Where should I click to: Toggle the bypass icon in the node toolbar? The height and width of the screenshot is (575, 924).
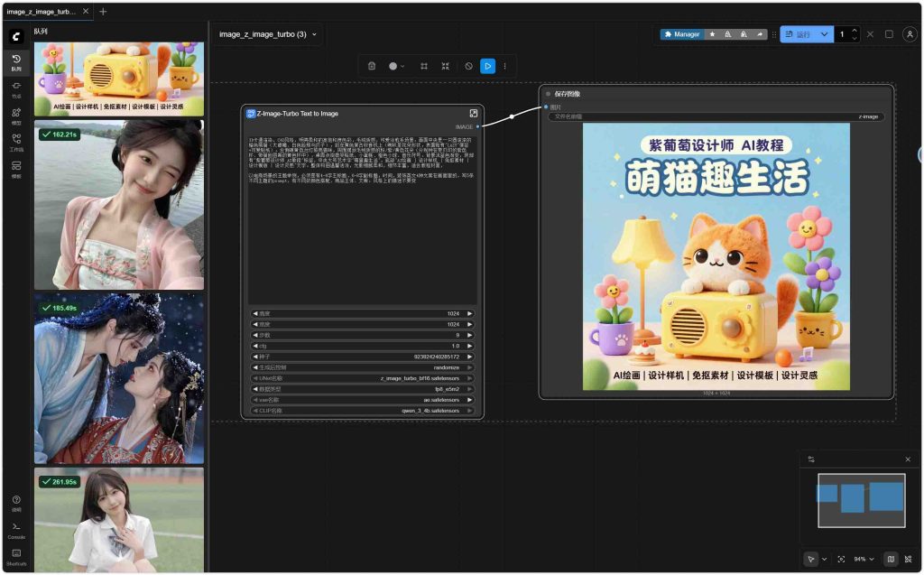point(468,66)
